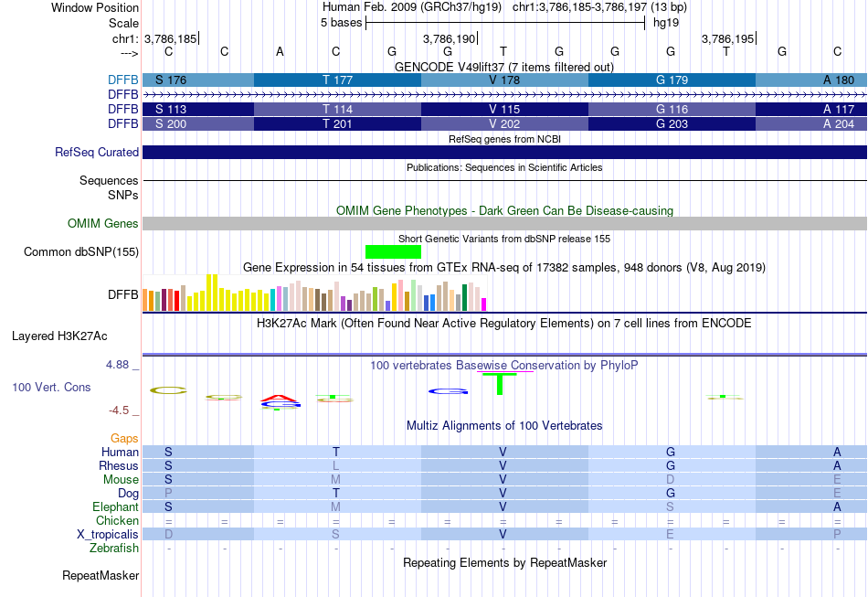Select the 'chr1:3,786,185-3,786,197 (13 bp)' position text
Viewport: 868px width, 597px height.
point(599,7)
